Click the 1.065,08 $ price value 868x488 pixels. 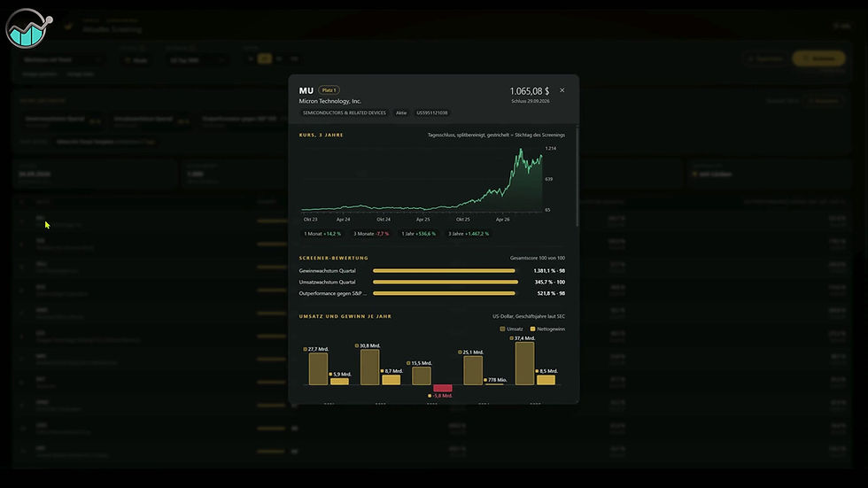tap(530, 90)
